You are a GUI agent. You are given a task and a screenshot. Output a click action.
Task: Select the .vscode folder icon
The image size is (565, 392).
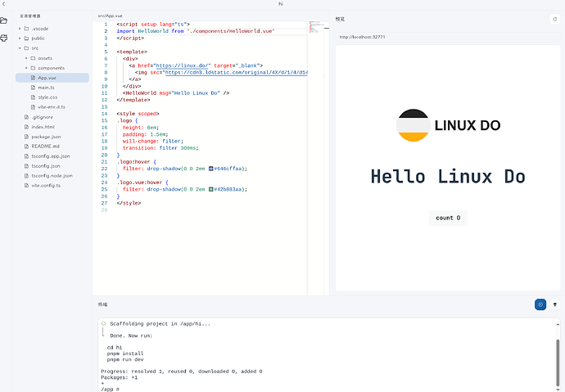pyautogui.click(x=26, y=29)
